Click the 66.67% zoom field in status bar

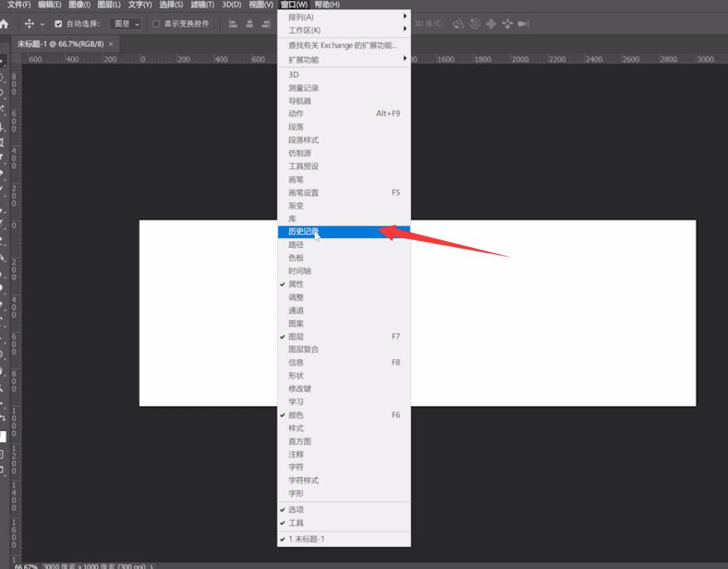tap(26, 566)
